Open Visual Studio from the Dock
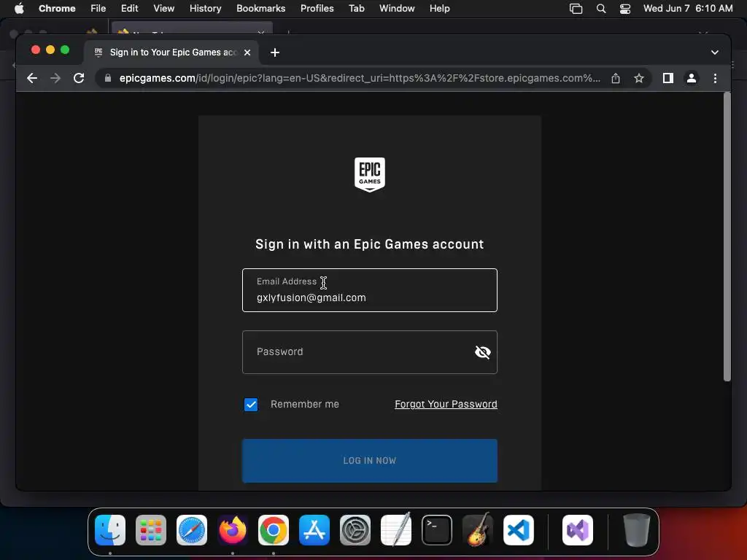Viewport: 747px width, 560px height. [578, 530]
